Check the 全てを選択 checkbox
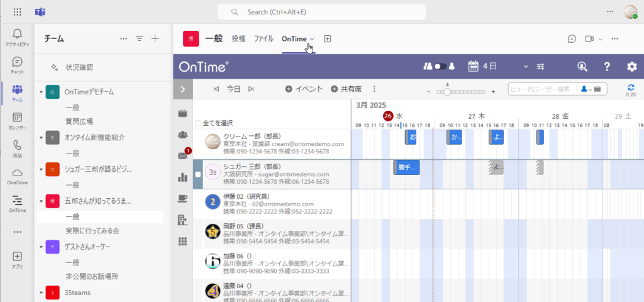This screenshot has width=644, height=302. pos(198,123)
